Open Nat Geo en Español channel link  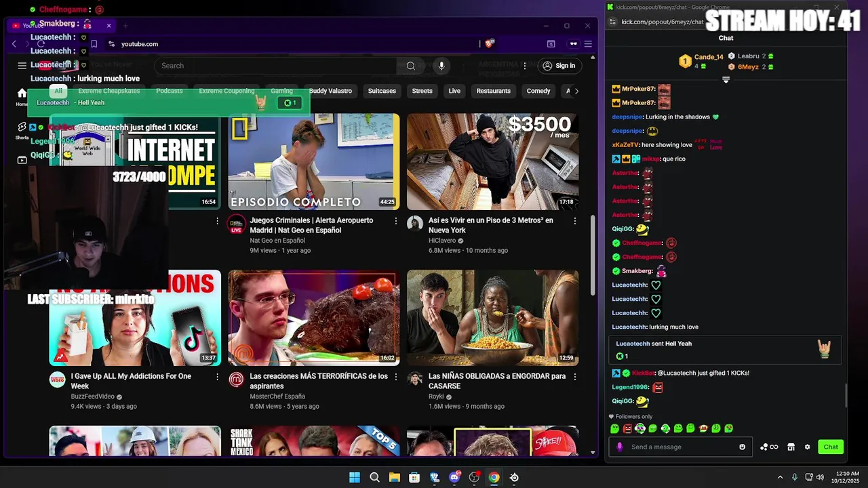[x=277, y=241]
